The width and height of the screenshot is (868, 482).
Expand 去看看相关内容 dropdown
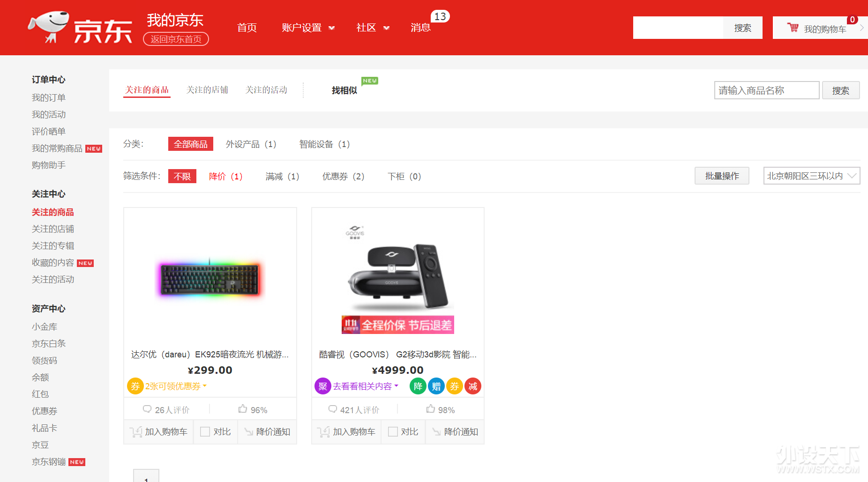point(366,386)
